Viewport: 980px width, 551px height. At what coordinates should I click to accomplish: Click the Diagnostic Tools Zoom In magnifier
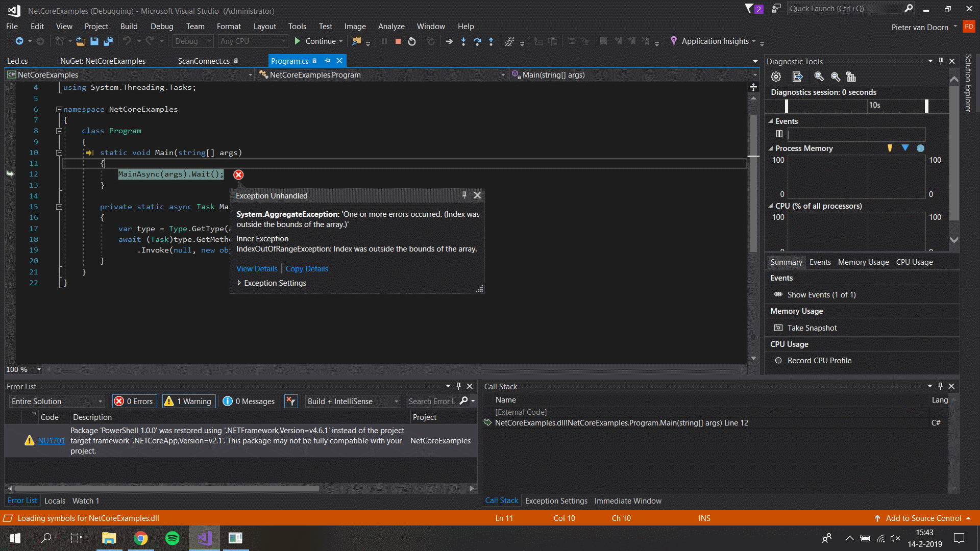tap(819, 77)
